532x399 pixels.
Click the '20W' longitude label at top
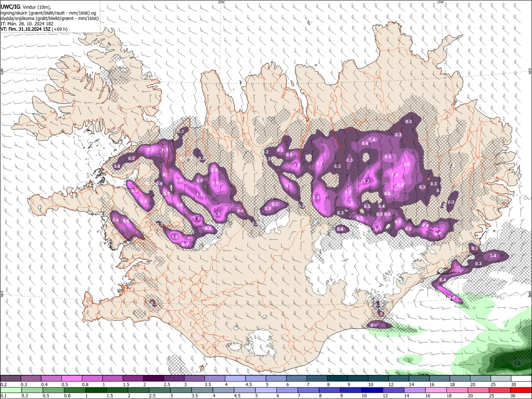click(x=221, y=2)
